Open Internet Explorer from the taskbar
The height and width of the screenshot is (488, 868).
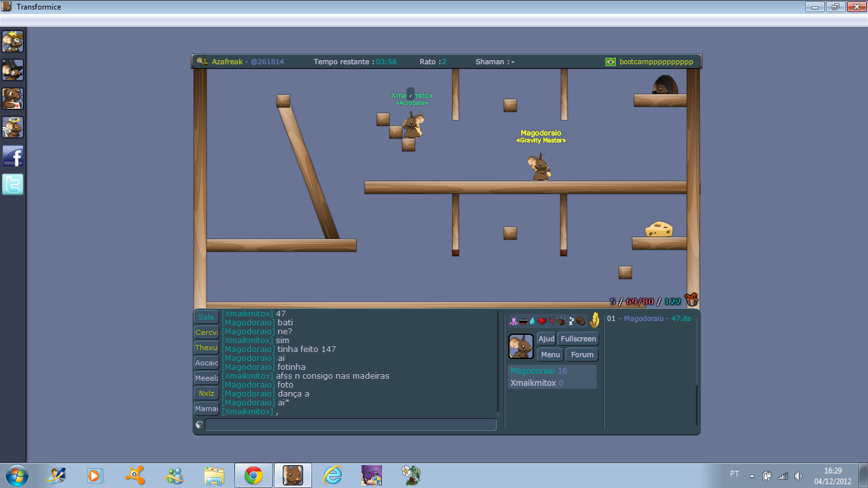(x=332, y=475)
